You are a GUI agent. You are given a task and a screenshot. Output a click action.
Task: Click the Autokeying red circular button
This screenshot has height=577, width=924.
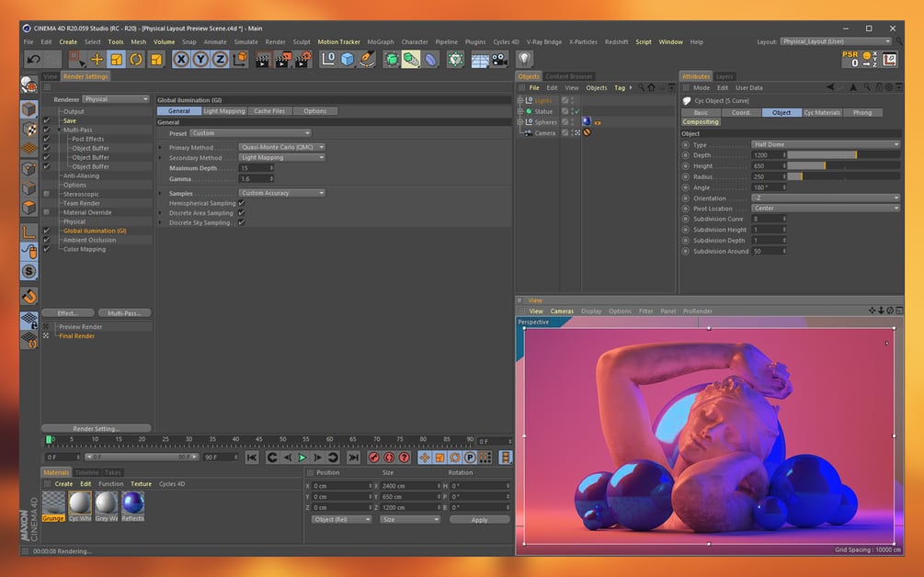tap(389, 457)
